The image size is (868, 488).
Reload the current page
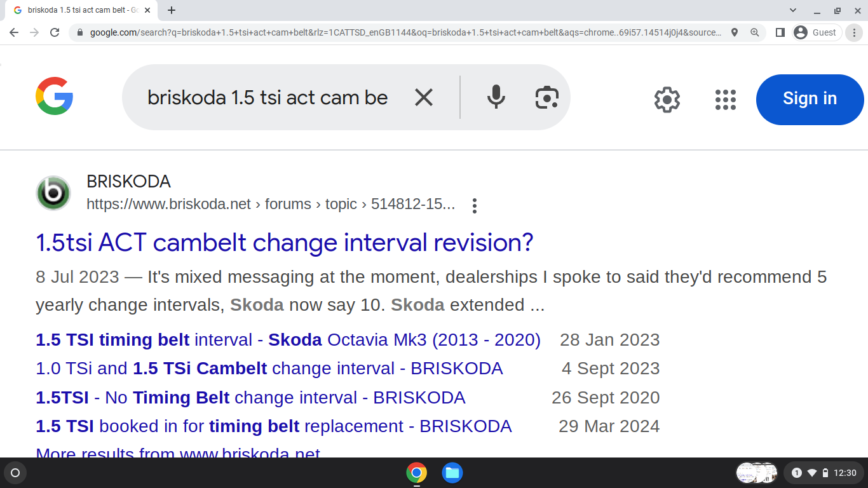click(x=55, y=32)
